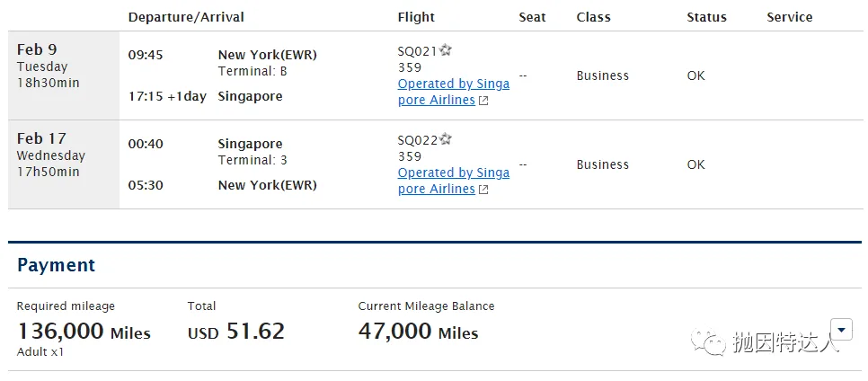Click the WeChat logo watermark
The image size is (868, 381).
(x=714, y=341)
